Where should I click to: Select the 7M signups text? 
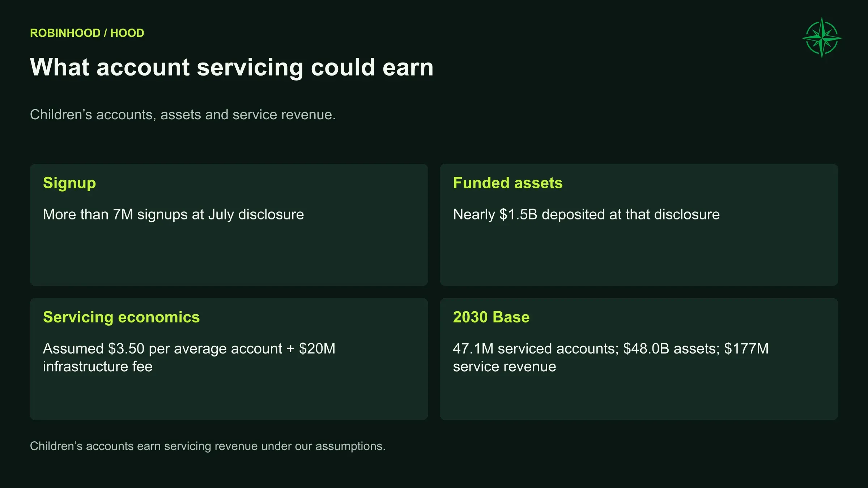point(173,214)
